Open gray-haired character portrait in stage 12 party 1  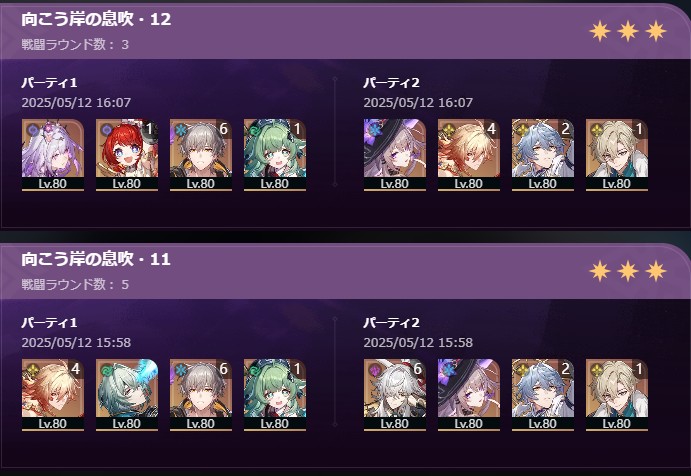click(x=201, y=155)
